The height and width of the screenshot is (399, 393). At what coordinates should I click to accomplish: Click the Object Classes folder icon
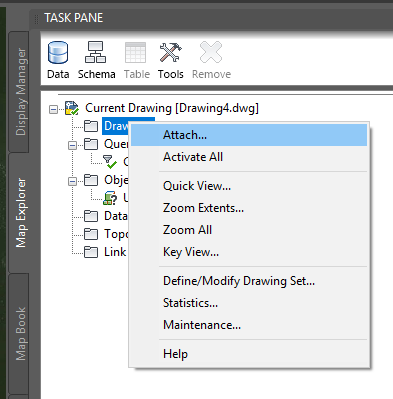pos(91,180)
